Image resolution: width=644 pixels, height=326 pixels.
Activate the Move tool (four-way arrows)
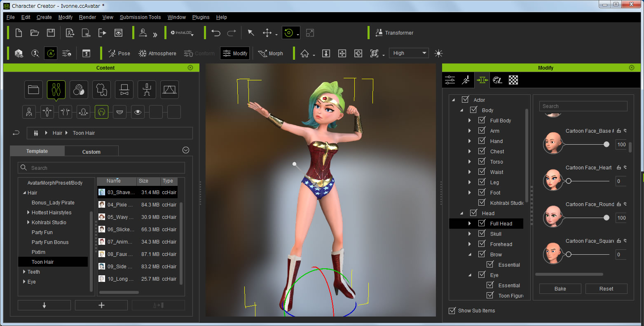coord(267,33)
